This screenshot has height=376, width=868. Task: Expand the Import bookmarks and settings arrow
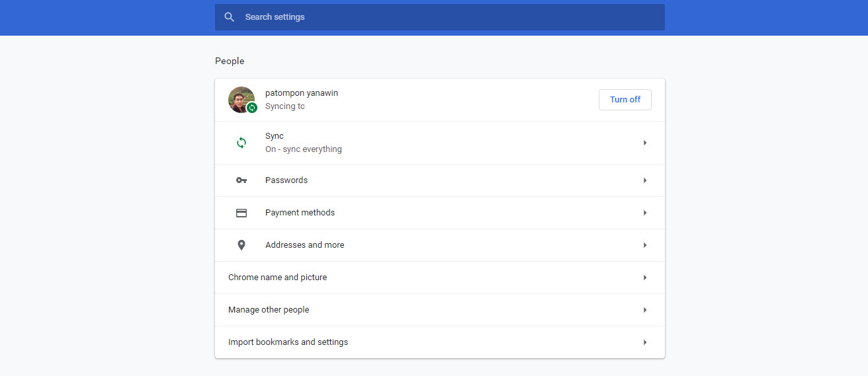(645, 342)
